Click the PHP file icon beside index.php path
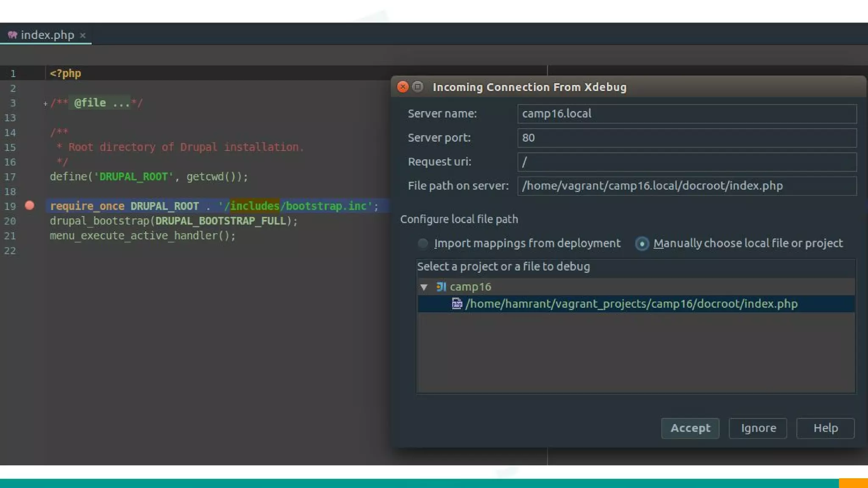The width and height of the screenshot is (868, 488). 456,304
